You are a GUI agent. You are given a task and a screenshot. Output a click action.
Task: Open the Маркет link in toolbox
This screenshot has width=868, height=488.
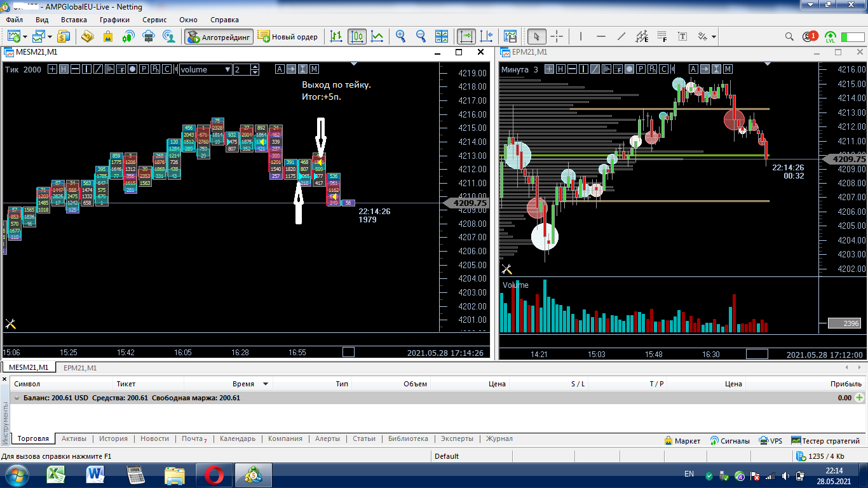682,440
